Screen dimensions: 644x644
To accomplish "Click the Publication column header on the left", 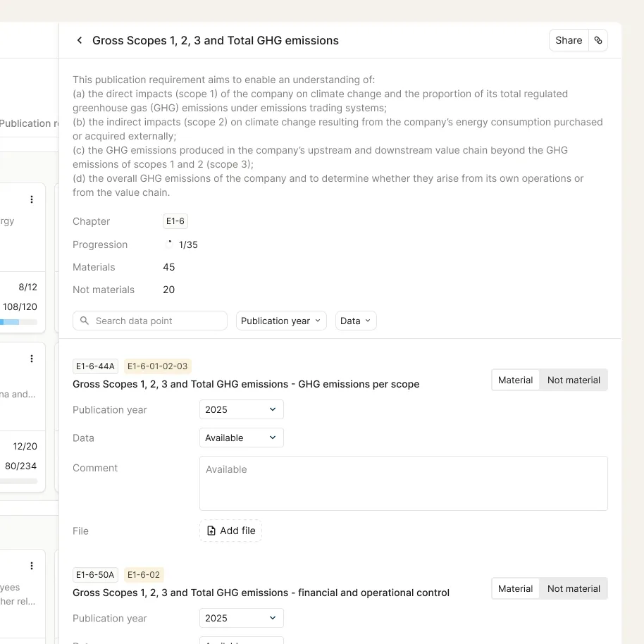I will pos(29,123).
